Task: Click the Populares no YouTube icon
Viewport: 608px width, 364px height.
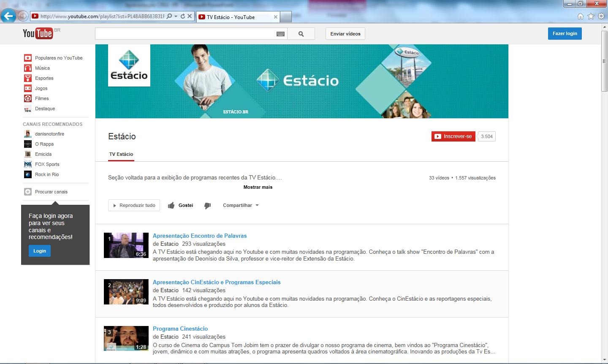Action: pos(28,58)
